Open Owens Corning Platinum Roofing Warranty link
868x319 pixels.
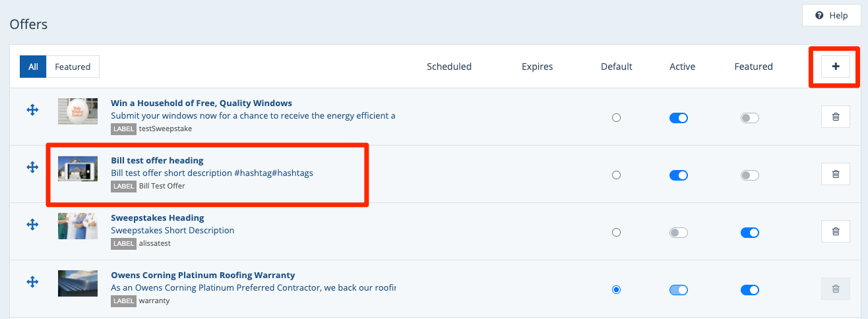click(x=202, y=275)
